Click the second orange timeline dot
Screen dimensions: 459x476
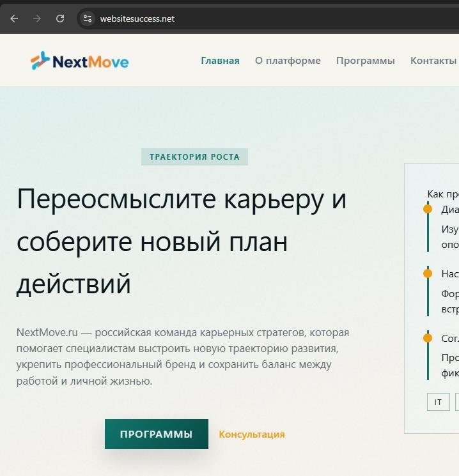point(428,273)
